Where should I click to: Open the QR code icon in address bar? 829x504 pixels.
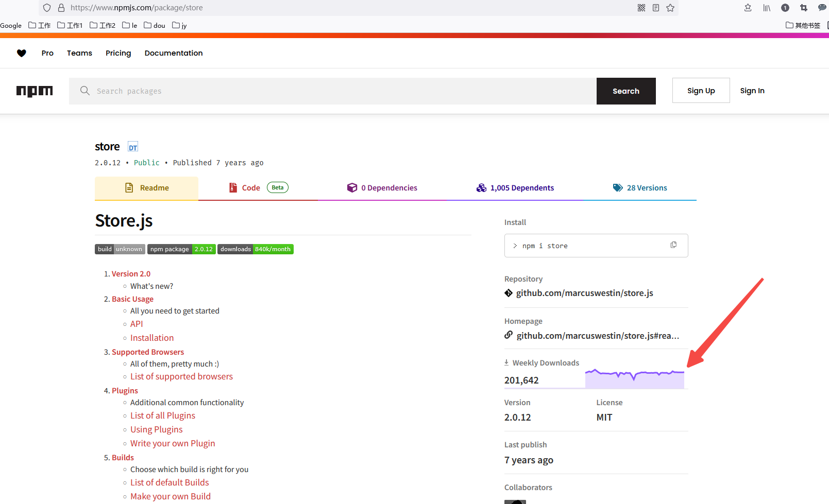tap(641, 8)
